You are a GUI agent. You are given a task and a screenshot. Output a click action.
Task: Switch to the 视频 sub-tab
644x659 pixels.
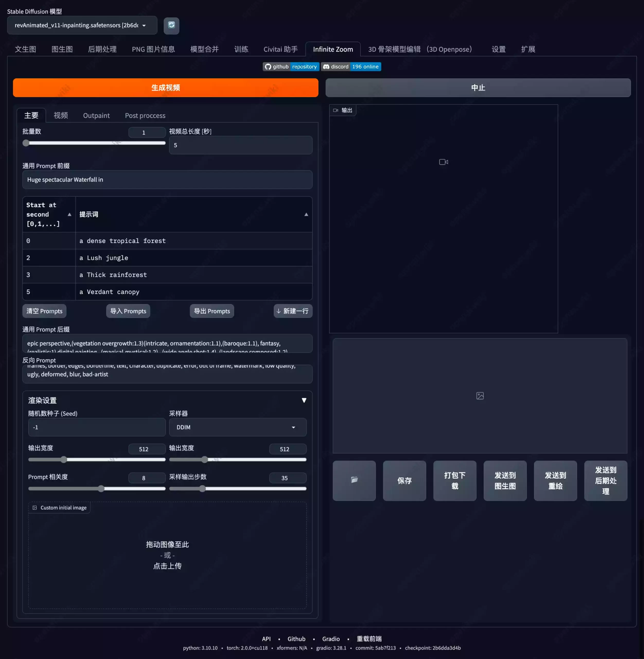pyautogui.click(x=61, y=115)
